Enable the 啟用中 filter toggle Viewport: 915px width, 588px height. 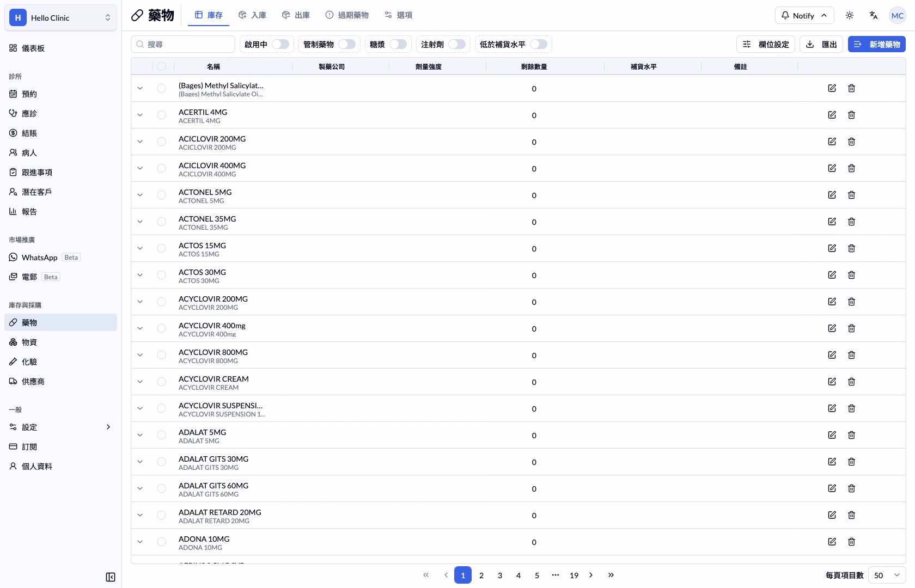[280, 44]
